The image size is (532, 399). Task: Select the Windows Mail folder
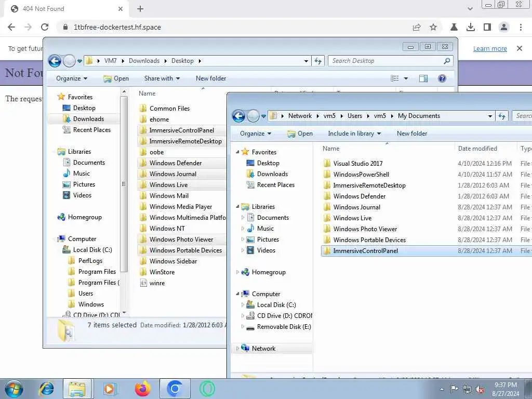pos(164,196)
